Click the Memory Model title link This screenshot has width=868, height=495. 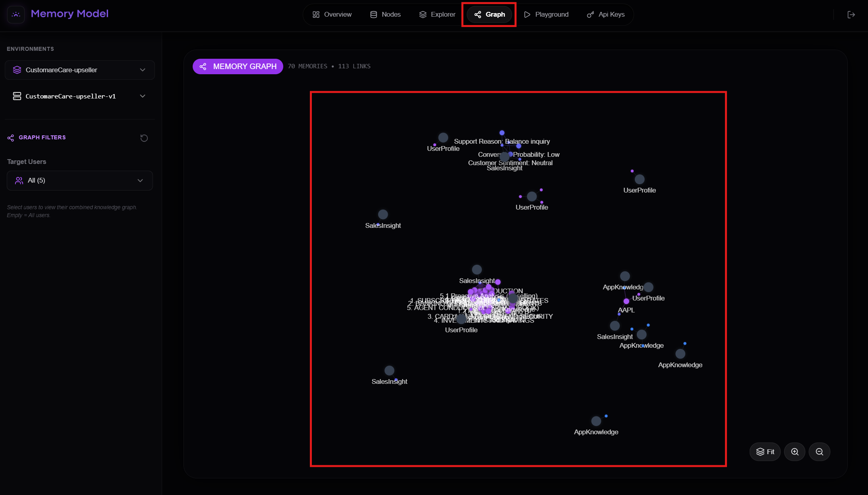[x=70, y=14]
